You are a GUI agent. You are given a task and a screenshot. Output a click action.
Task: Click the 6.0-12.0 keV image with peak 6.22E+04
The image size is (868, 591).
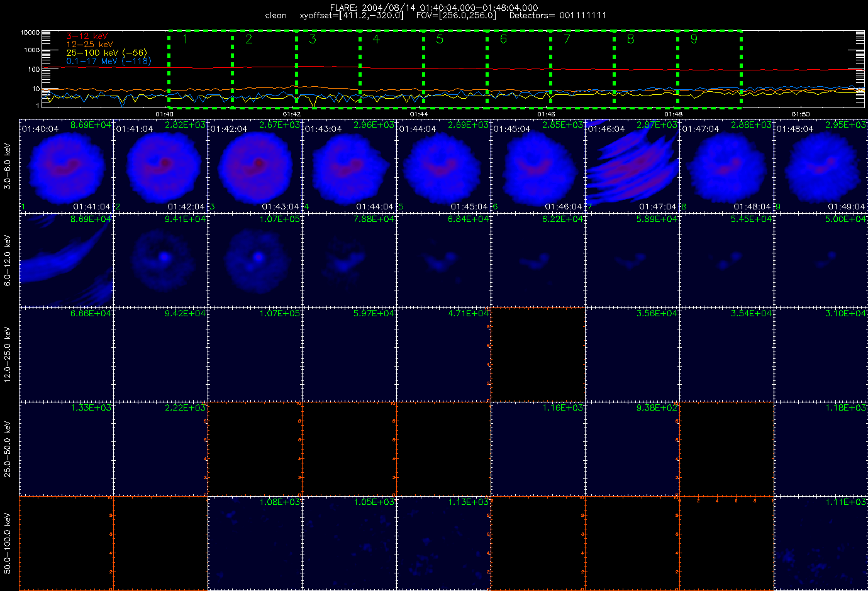coord(538,260)
